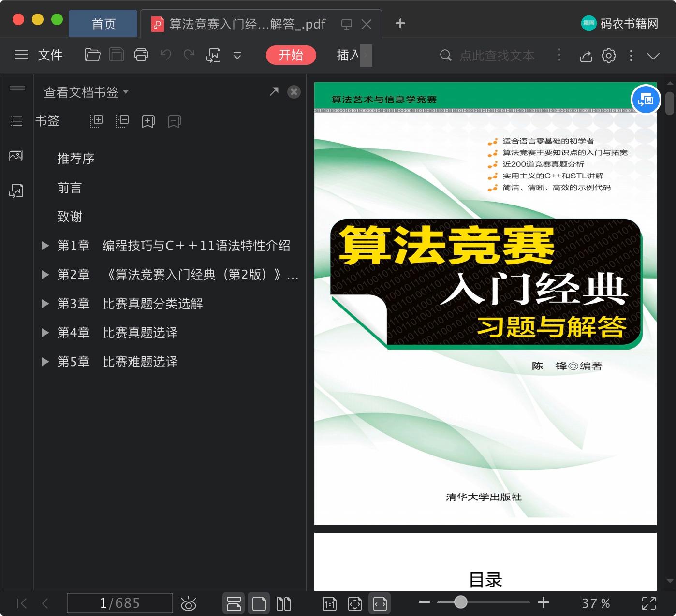Click the 码农书籍网 account label
The height and width of the screenshot is (616, 676).
629,23
